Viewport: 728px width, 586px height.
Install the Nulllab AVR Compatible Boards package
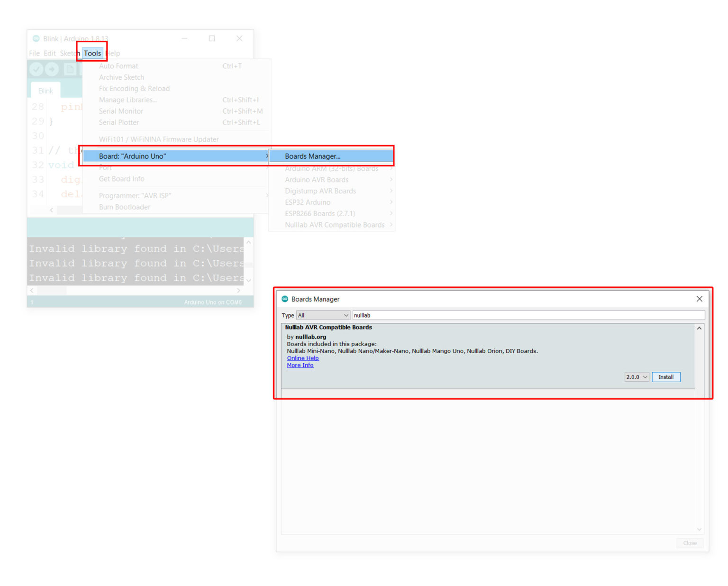pyautogui.click(x=665, y=377)
